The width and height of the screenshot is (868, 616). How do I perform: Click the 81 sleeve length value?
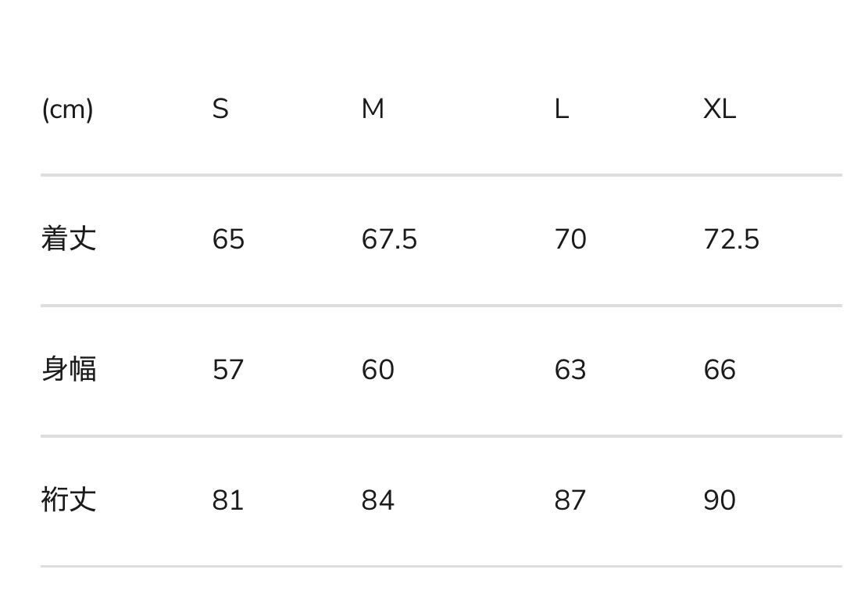pos(228,500)
